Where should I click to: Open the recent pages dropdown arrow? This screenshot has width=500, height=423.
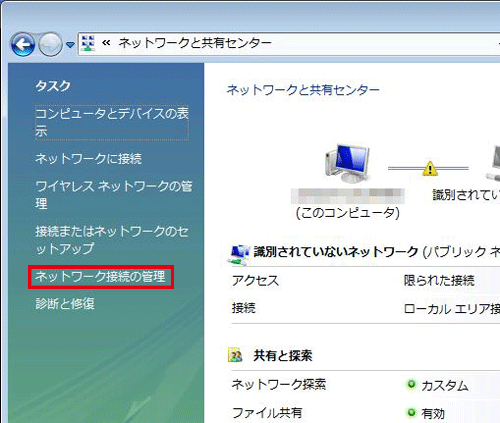70,44
